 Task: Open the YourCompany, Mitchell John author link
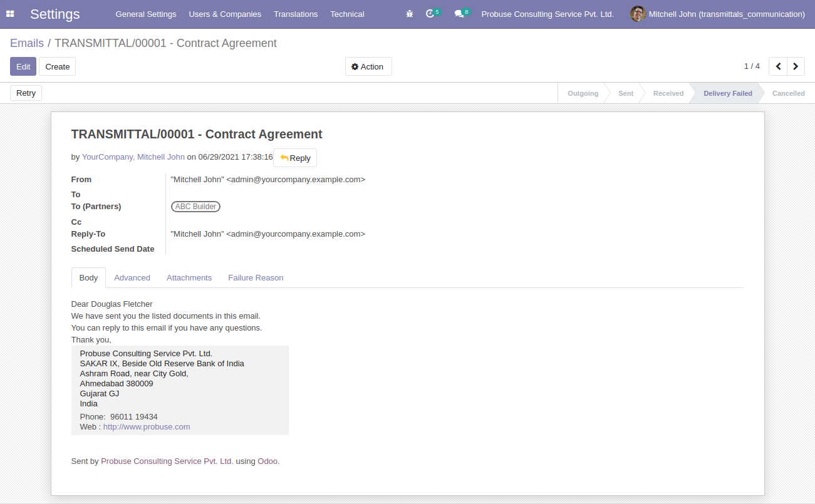tap(133, 157)
